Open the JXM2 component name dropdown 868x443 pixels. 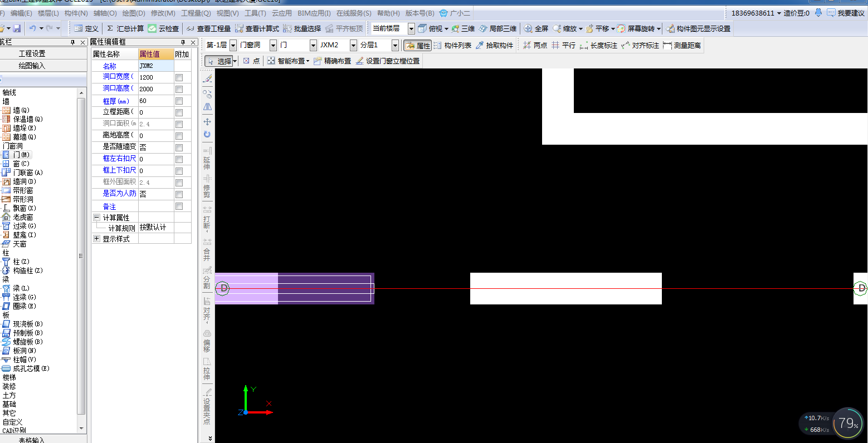pos(353,45)
